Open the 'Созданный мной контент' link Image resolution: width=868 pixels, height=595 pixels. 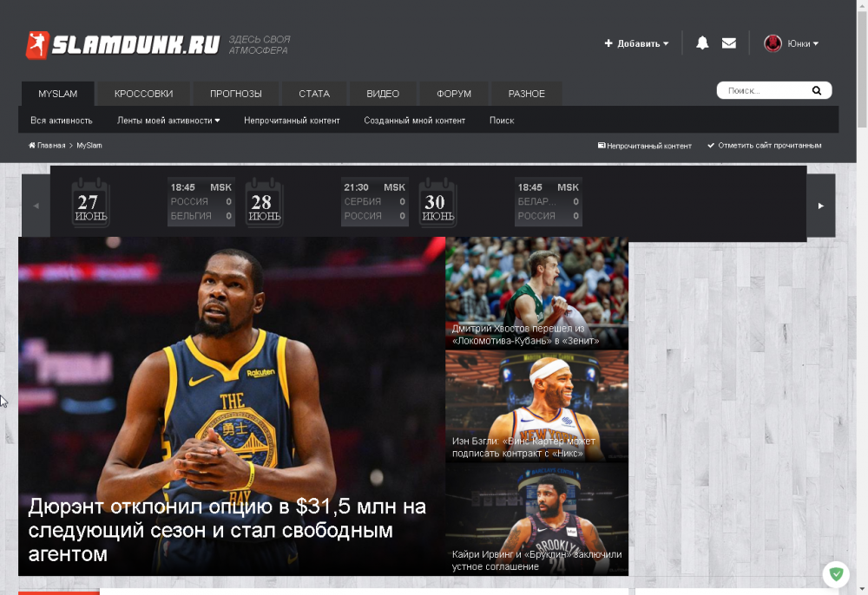[x=414, y=121]
